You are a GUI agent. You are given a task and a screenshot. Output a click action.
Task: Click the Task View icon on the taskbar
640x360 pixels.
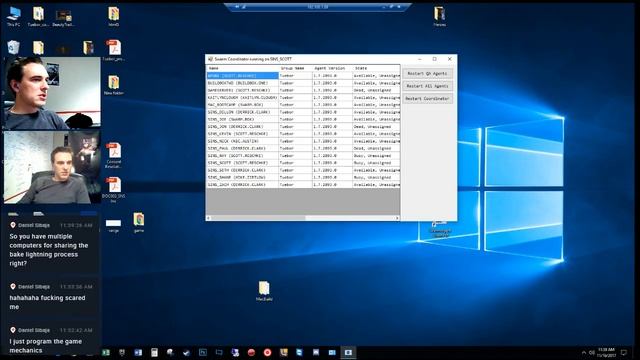click(x=219, y=353)
